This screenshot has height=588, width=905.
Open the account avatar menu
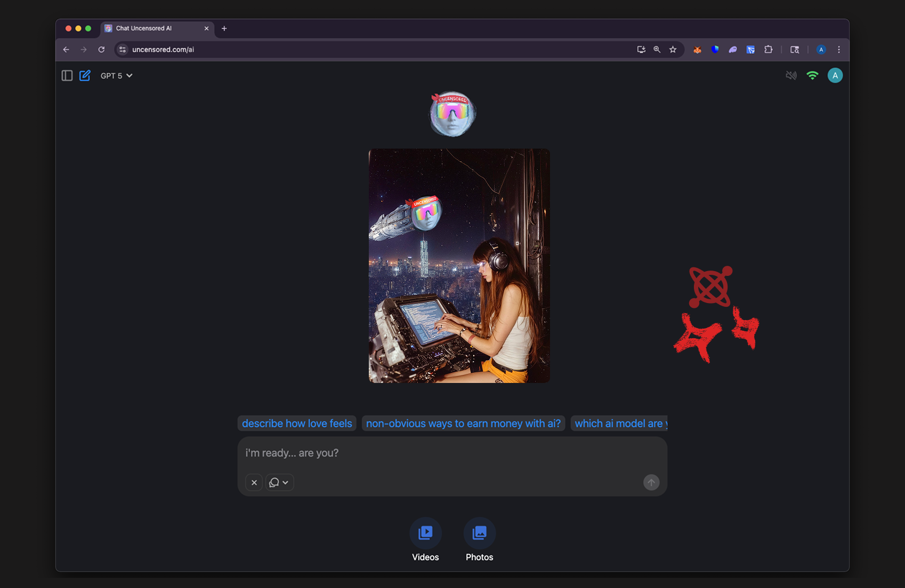click(835, 76)
